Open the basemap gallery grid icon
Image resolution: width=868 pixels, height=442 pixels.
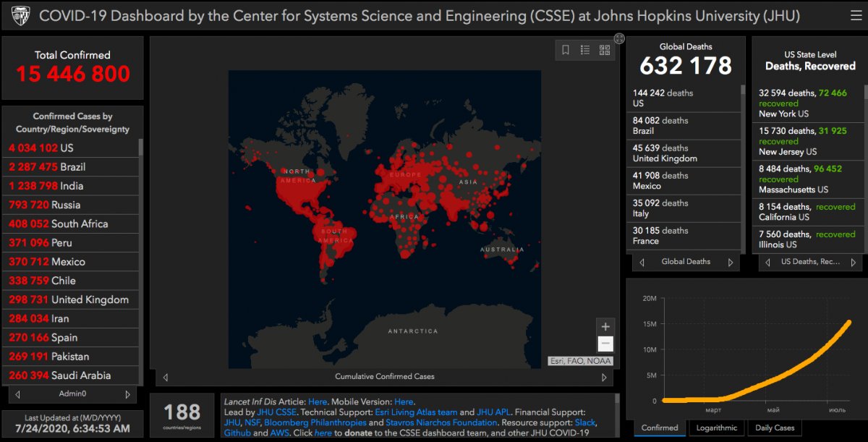coord(605,50)
